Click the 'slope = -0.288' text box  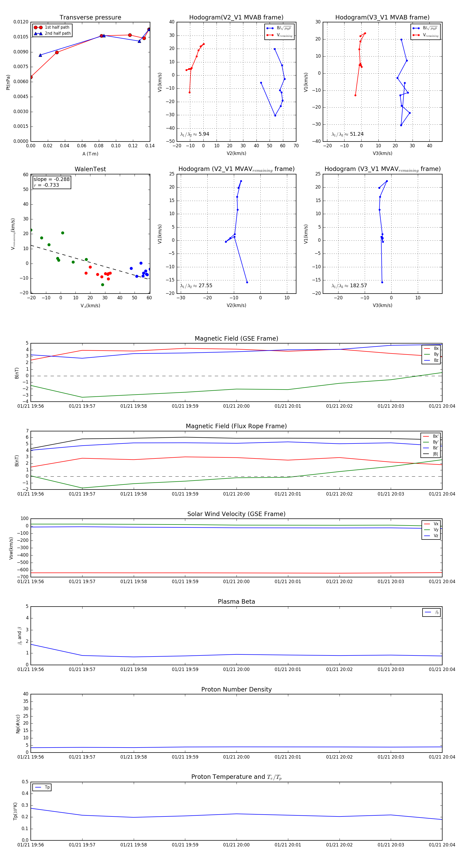pos(52,179)
